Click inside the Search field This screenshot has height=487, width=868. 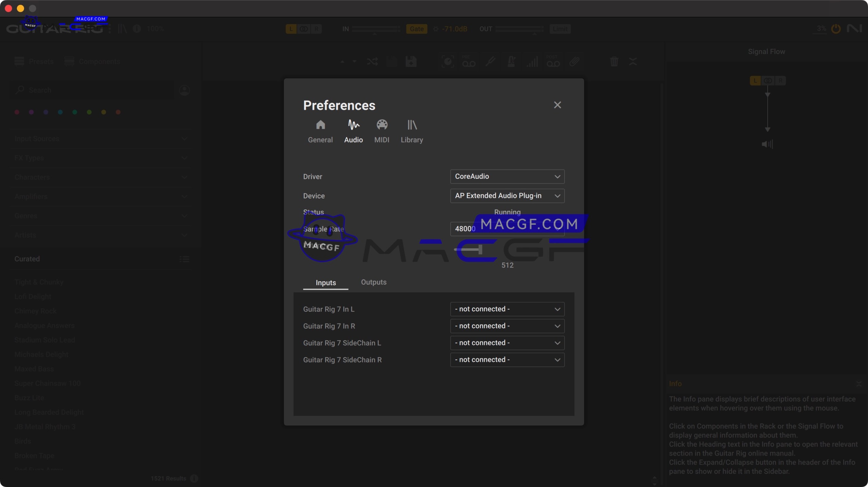pos(85,90)
